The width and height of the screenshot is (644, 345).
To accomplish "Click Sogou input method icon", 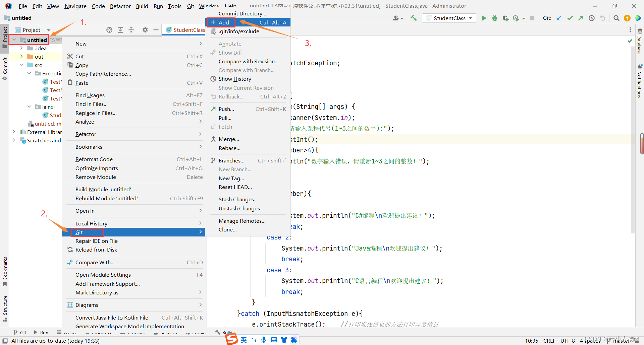I will 232,339.
